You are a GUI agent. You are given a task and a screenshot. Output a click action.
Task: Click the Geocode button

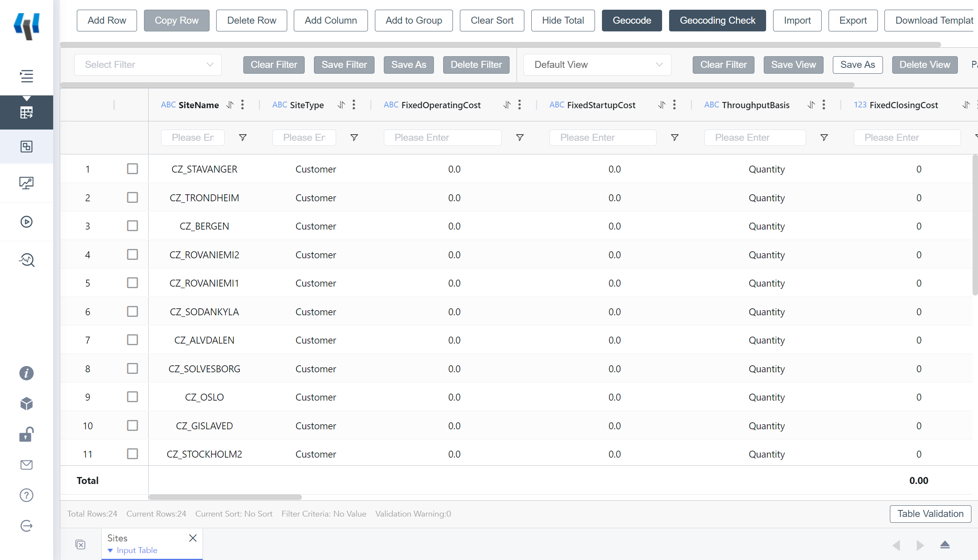(632, 21)
